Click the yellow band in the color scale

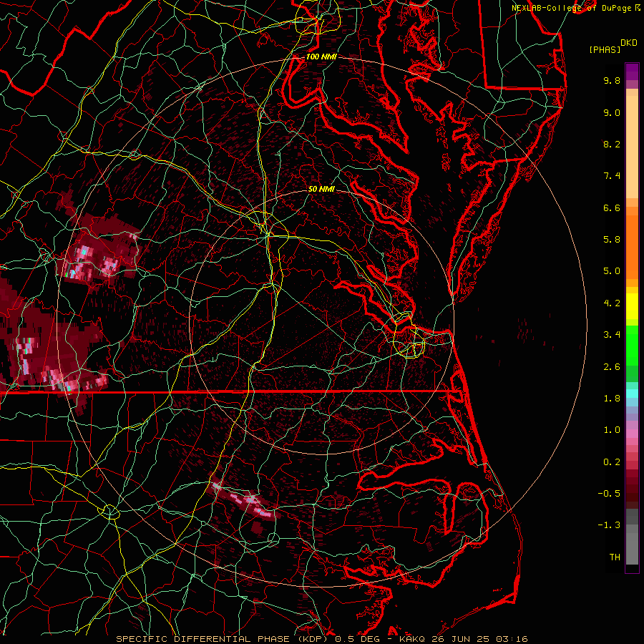(632, 306)
